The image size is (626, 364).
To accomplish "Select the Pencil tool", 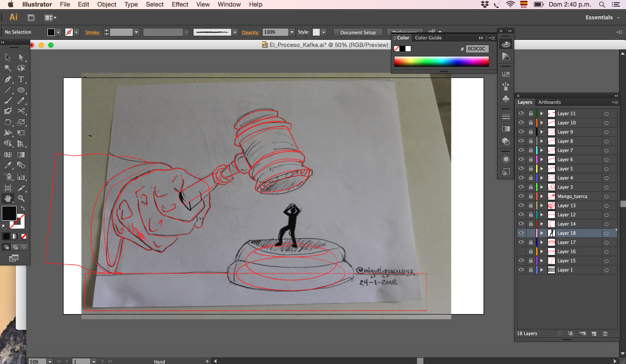I will [x=21, y=100].
